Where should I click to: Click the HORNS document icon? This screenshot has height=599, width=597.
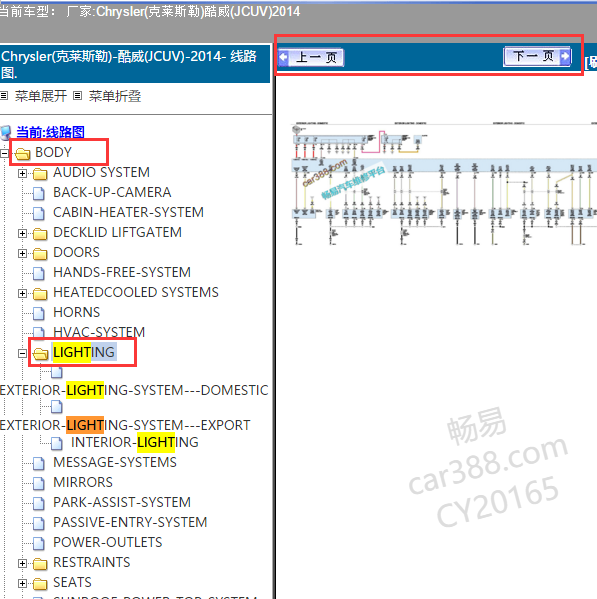(39, 314)
